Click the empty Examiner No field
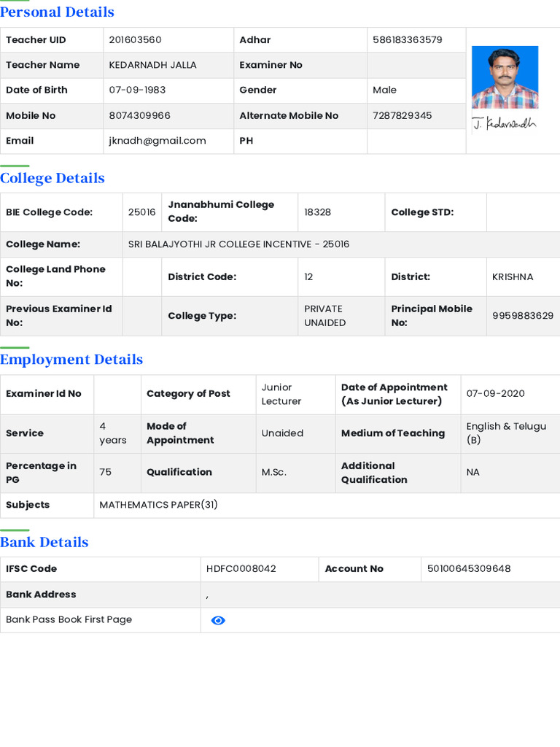 [x=416, y=65]
